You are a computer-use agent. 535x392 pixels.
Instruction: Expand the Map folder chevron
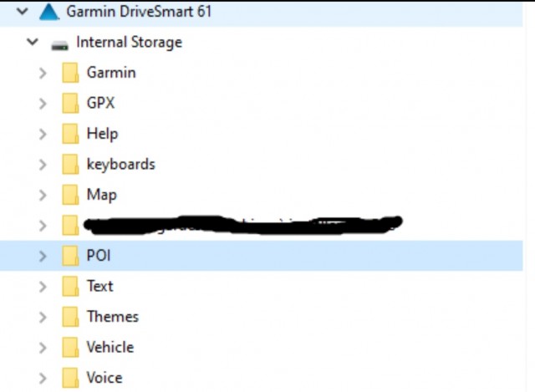(x=43, y=195)
